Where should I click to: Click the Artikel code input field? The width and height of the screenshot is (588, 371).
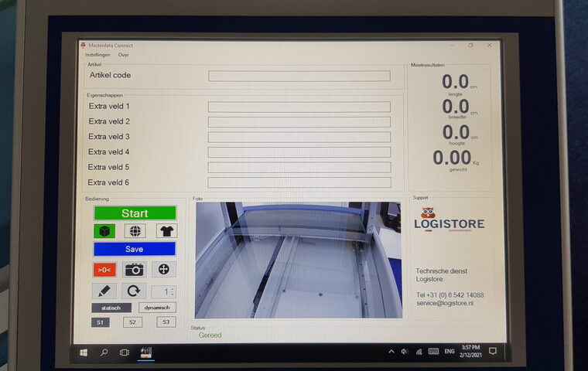[299, 76]
